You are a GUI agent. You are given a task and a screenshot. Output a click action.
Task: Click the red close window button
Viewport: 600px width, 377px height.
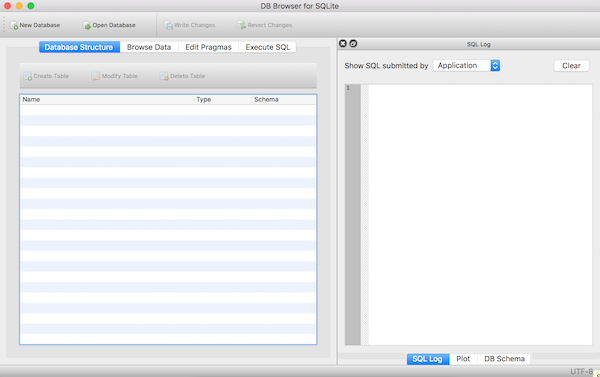click(x=7, y=6)
